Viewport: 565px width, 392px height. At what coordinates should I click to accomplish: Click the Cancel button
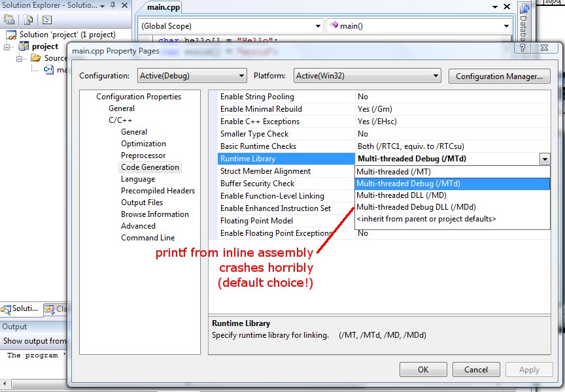476,370
